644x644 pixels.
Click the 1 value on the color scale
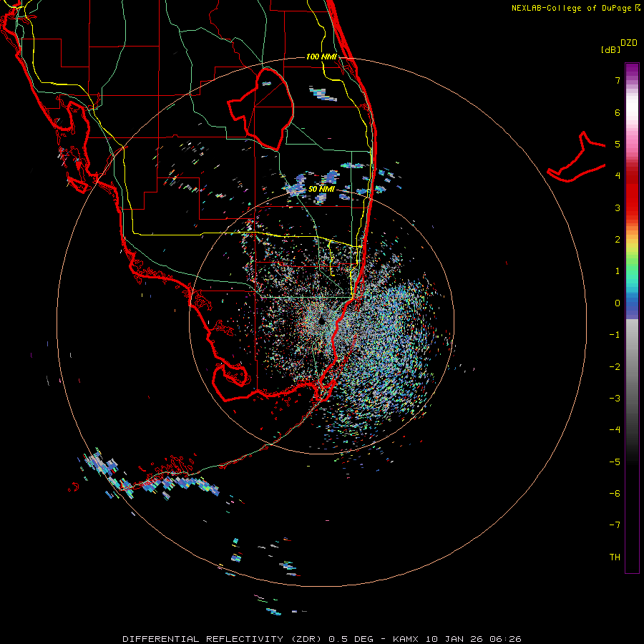[x=618, y=271]
